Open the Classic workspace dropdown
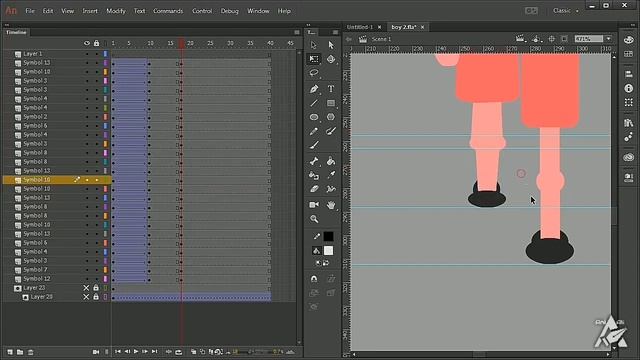Screen dimensions: 640x360 click(x=566, y=11)
